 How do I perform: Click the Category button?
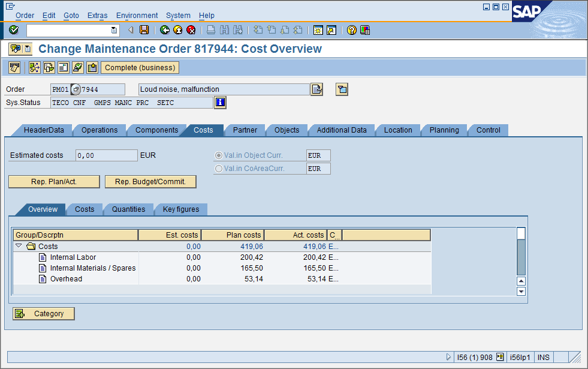pos(44,313)
